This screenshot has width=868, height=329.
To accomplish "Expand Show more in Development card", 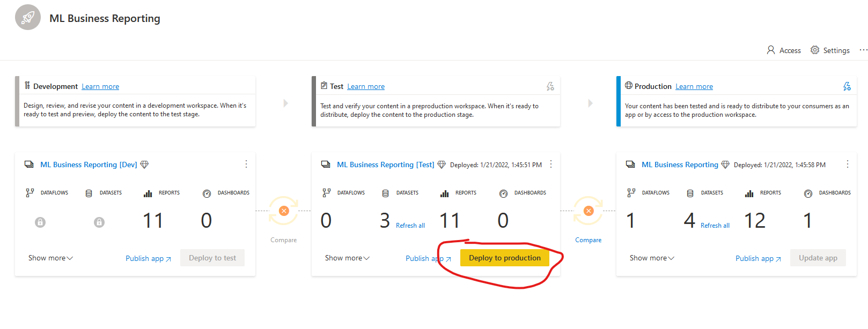I will [x=50, y=258].
